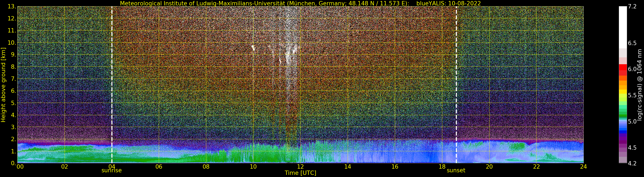The width and height of the screenshot is (644, 177).
Task: Click the "00" time axis tick label
Action: click(x=20, y=167)
